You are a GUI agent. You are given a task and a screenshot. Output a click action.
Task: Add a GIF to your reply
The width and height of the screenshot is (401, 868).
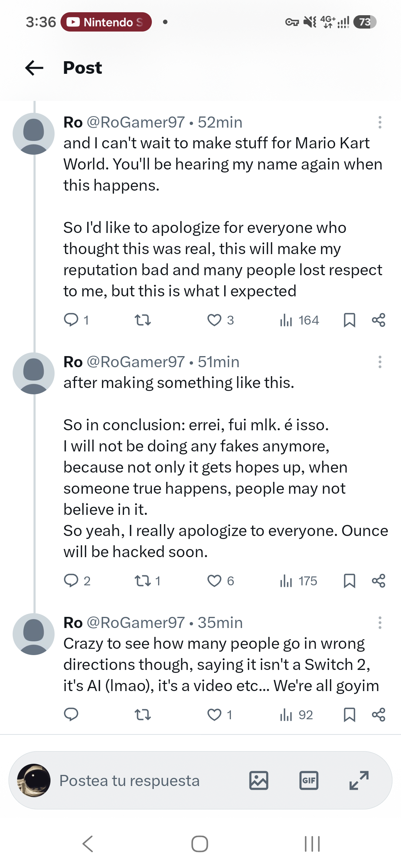click(x=309, y=780)
